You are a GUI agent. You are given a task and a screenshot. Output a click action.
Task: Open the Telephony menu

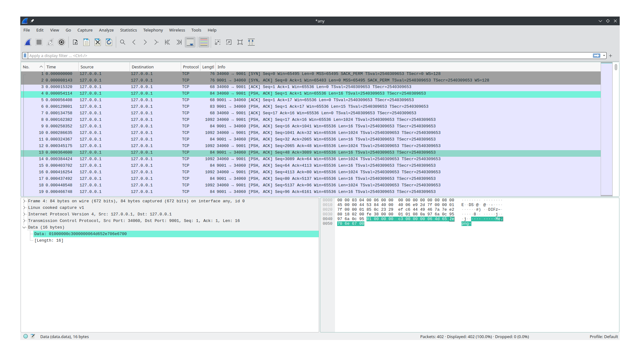(x=153, y=30)
